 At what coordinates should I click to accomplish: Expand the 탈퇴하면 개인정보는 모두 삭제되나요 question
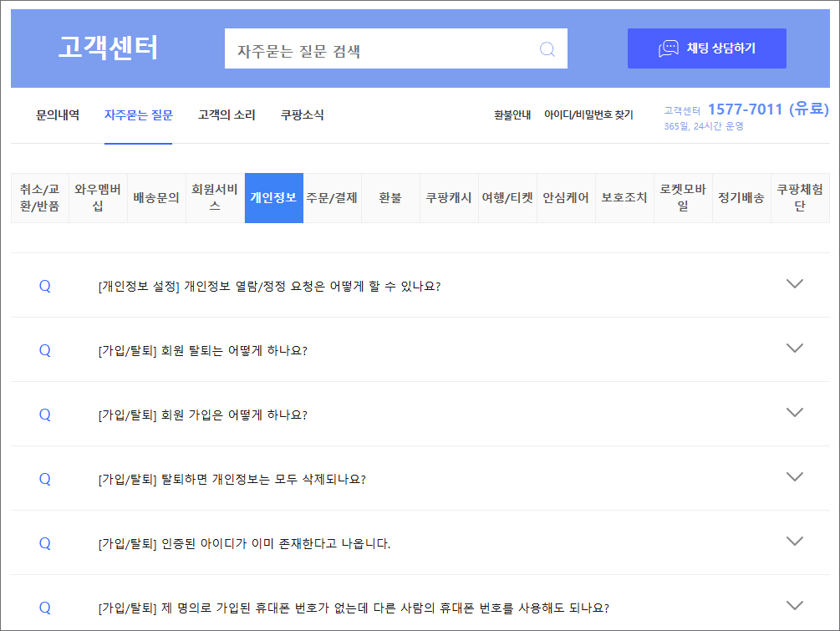coord(795,476)
